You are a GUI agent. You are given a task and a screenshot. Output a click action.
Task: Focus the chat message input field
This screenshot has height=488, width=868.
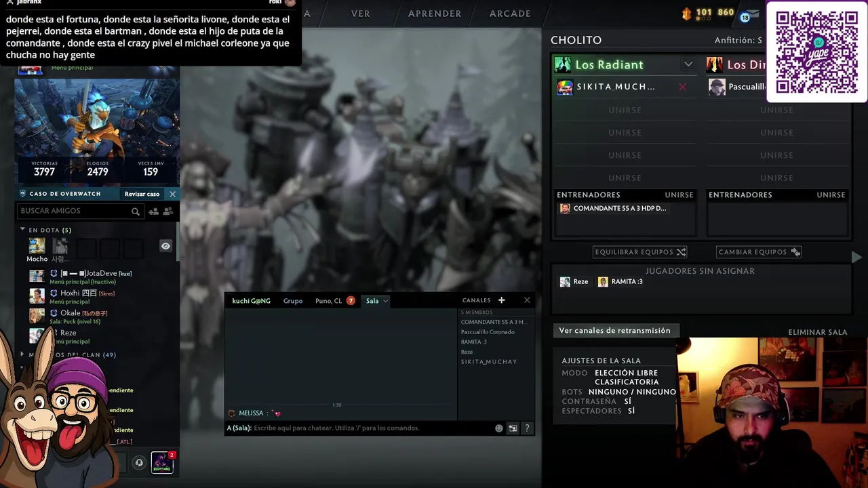(x=359, y=428)
